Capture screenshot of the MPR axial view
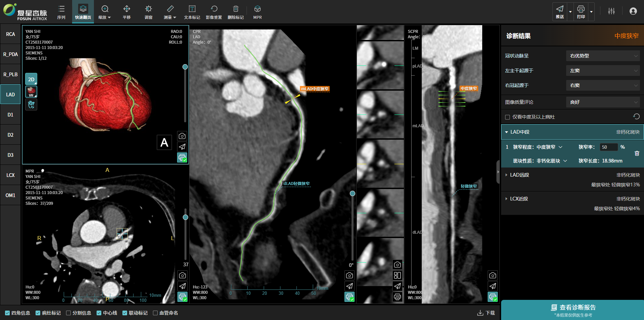The width and height of the screenshot is (644, 320). [182, 275]
